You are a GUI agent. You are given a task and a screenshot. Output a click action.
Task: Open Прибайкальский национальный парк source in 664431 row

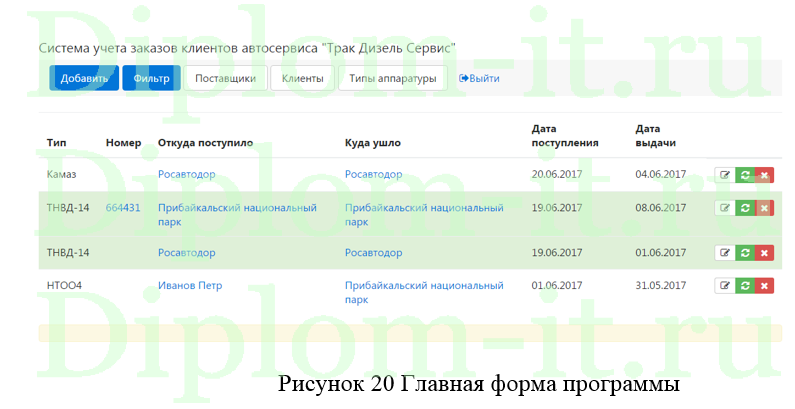pyautogui.click(x=237, y=214)
